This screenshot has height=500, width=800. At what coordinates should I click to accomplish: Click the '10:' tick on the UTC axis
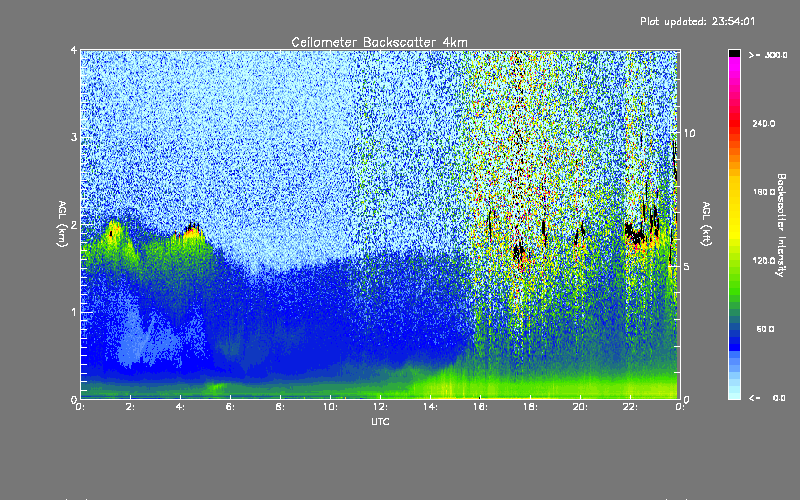pyautogui.click(x=331, y=407)
